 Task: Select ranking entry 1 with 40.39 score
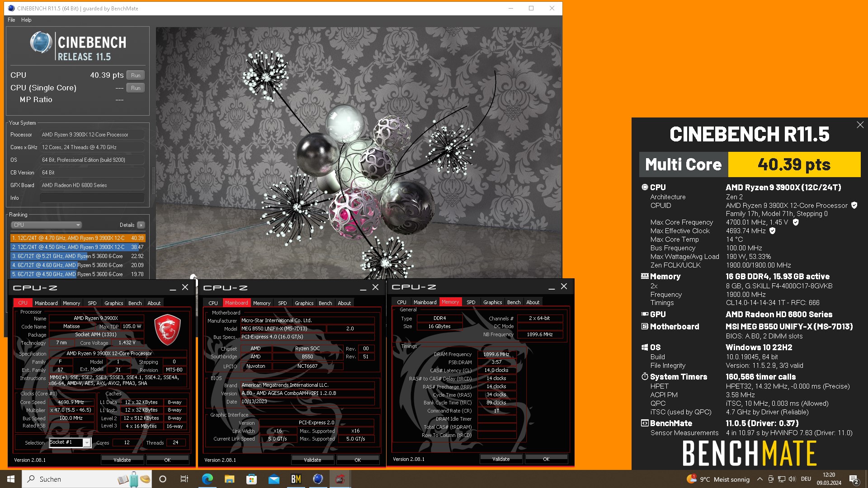(78, 238)
